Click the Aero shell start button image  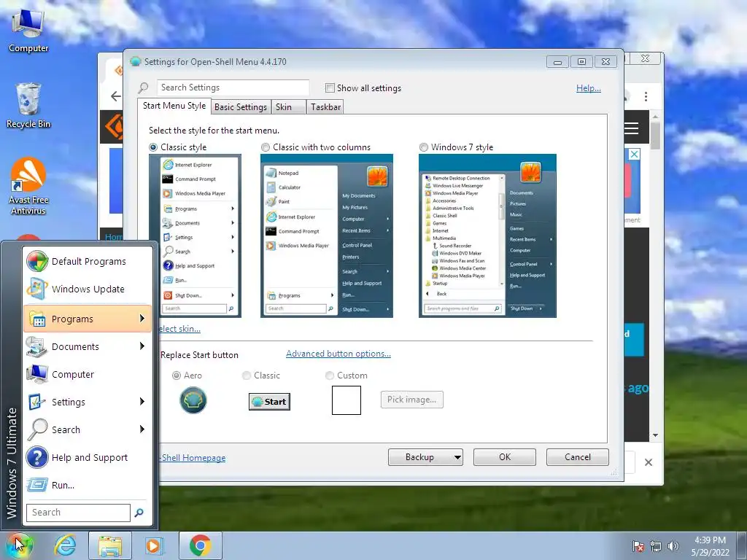193,400
